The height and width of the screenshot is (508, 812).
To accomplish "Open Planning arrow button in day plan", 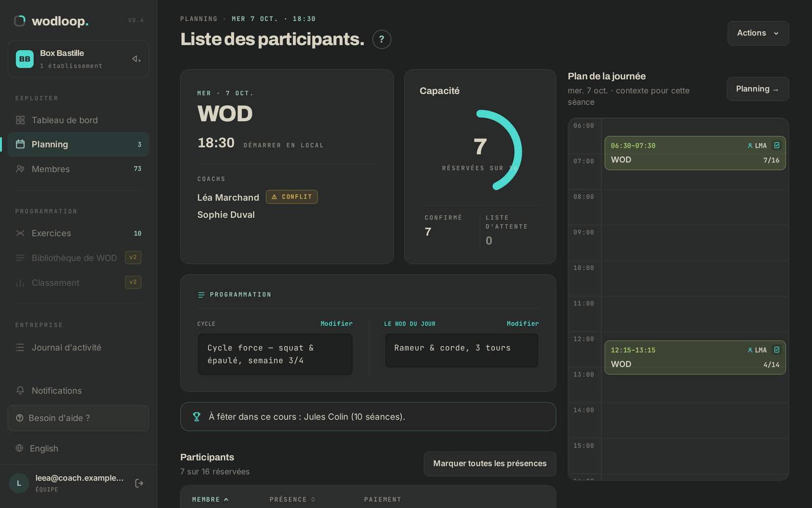I will [x=758, y=89].
